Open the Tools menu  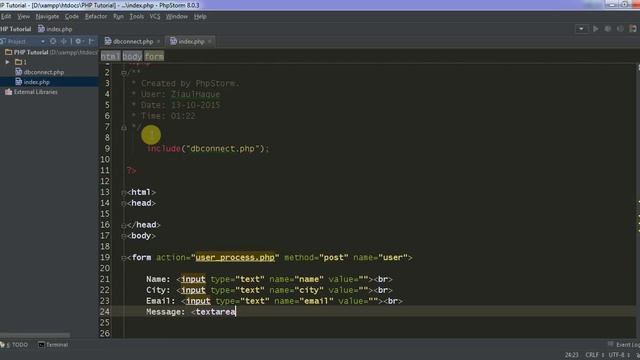[x=137, y=16]
